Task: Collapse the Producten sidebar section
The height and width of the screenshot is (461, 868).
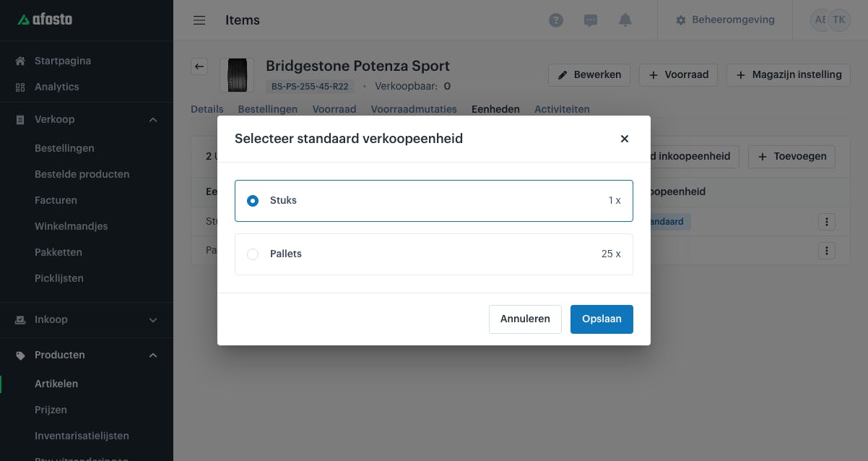Action: (153, 356)
